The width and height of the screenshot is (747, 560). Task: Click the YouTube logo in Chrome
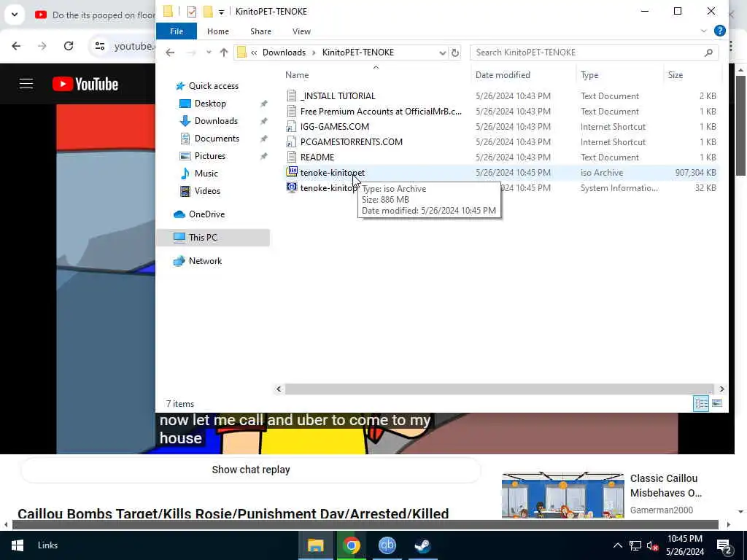[85, 84]
